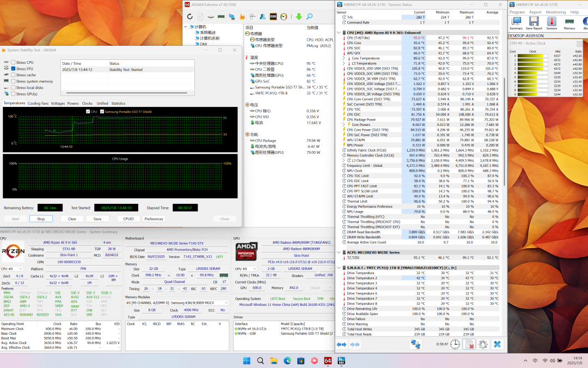Open the Monitoring menu in HWiNFO

[x=556, y=12]
